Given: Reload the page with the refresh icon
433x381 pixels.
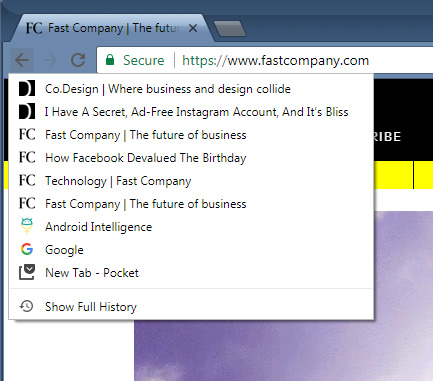Looking at the screenshot, I should [x=78, y=60].
